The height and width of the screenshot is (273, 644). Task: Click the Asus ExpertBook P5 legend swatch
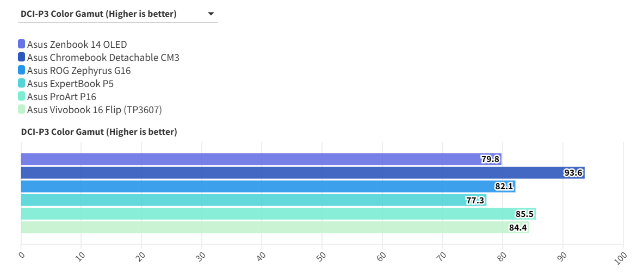pos(22,83)
